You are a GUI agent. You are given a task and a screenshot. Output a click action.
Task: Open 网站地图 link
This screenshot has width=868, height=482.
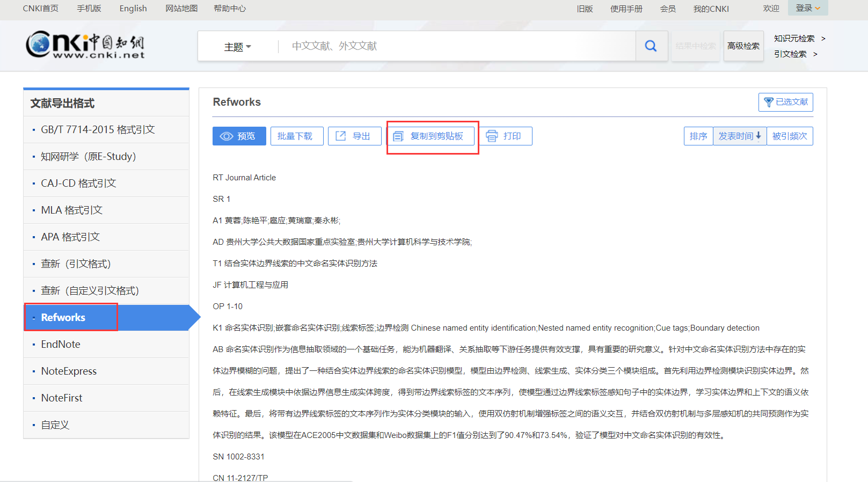point(181,9)
